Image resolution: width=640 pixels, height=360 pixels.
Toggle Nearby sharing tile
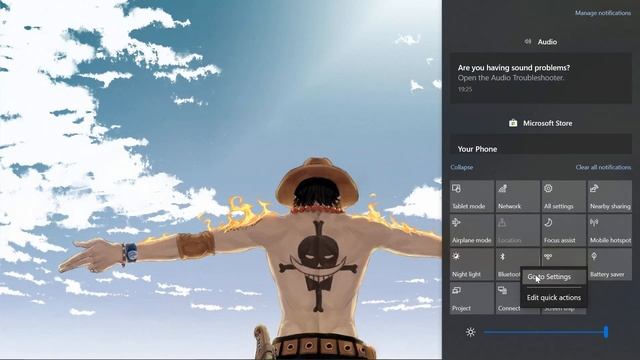[610, 196]
